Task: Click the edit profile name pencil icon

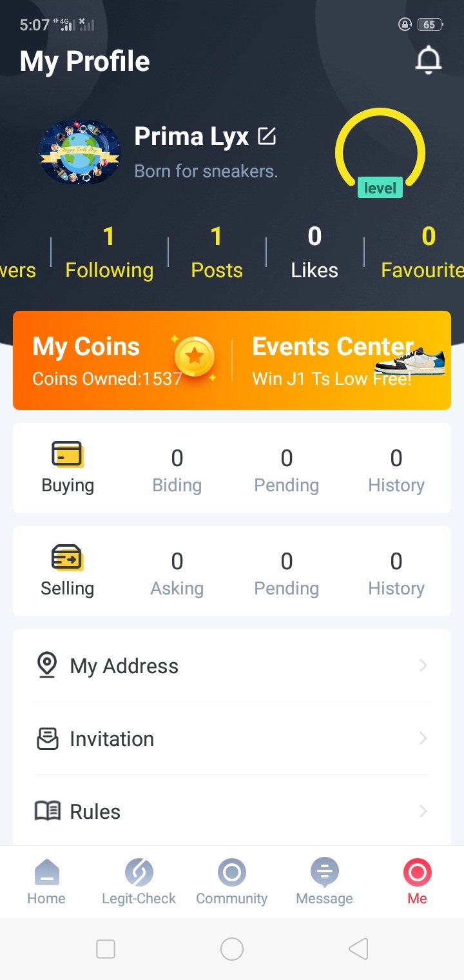Action: (267, 136)
